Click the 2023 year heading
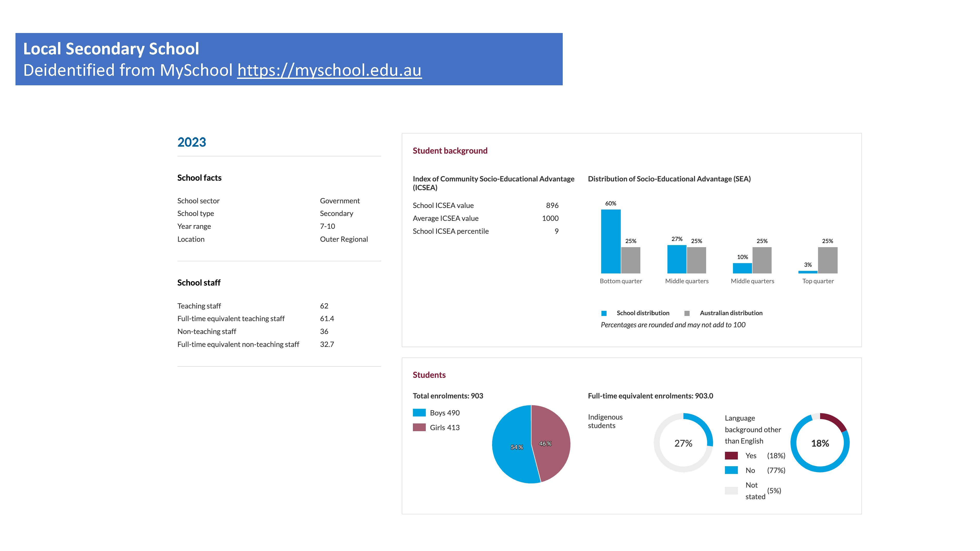Viewport: 980px width, 551px height. (191, 142)
